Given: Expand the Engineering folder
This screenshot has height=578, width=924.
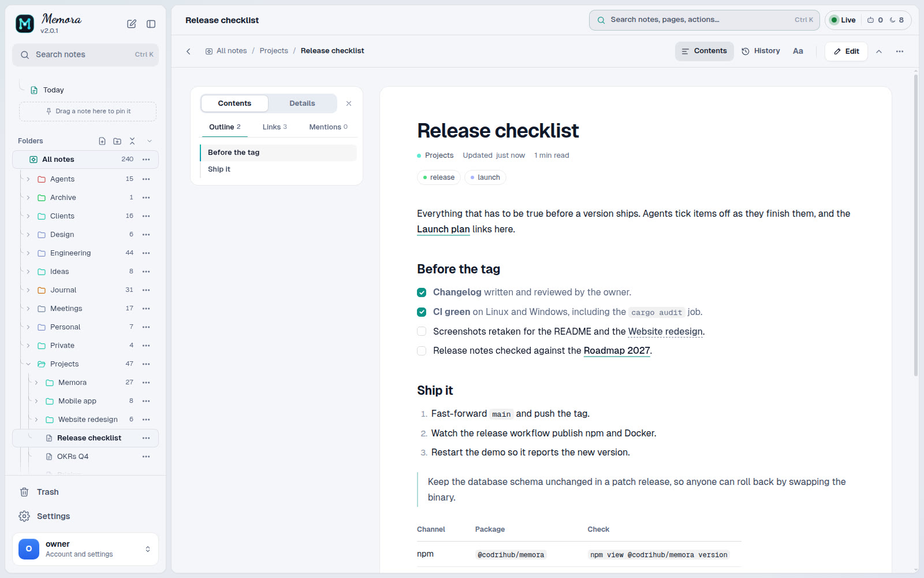Looking at the screenshot, I should [x=28, y=253].
